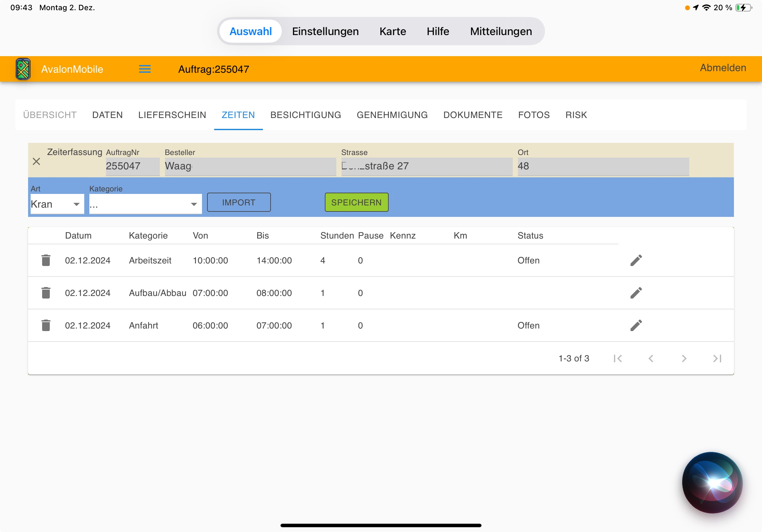Switch to the Lieferschein tab

tap(172, 115)
